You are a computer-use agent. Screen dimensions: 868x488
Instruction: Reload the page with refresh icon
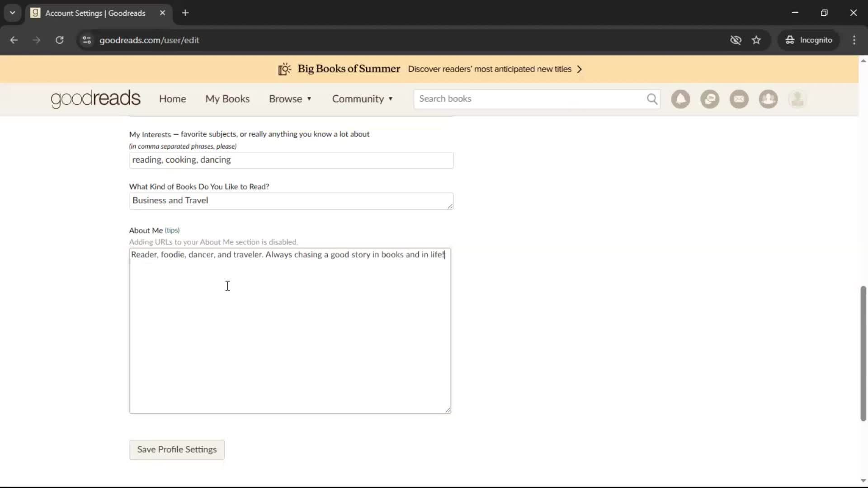(59, 40)
